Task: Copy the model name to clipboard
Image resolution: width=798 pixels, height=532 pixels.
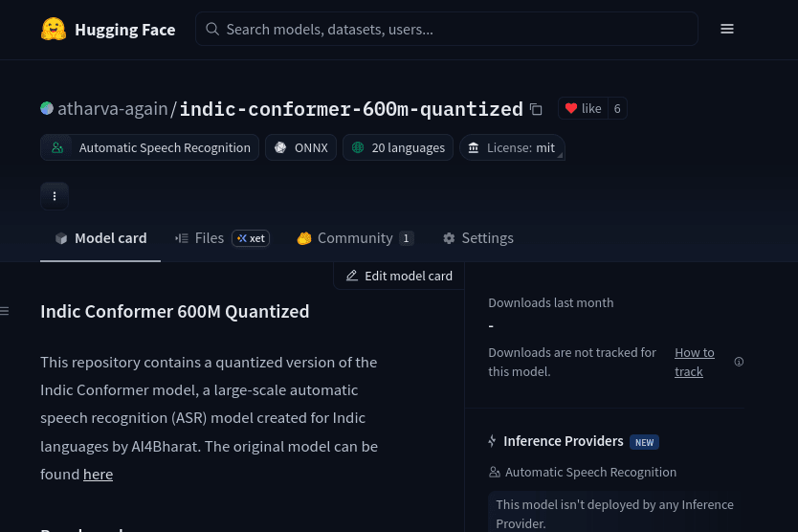Action: click(x=536, y=109)
